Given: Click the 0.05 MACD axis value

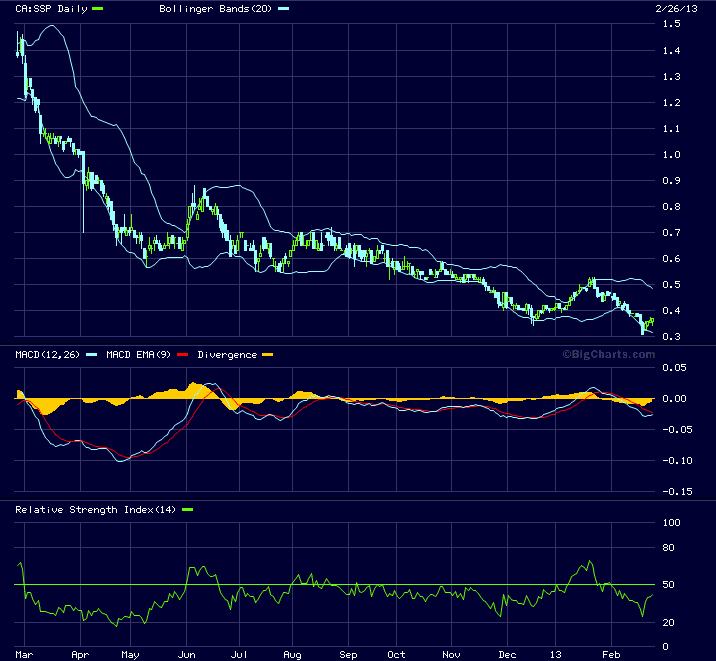Looking at the screenshot, I should (x=674, y=367).
